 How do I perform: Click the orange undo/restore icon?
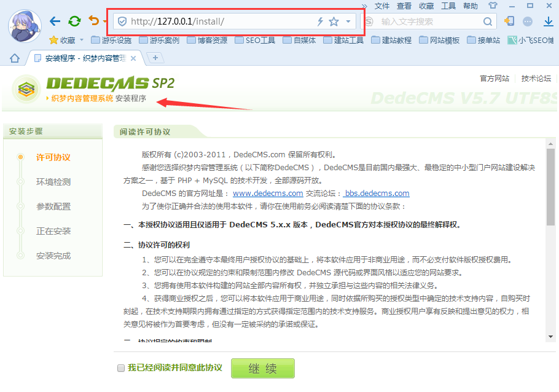pyautogui.click(x=94, y=21)
